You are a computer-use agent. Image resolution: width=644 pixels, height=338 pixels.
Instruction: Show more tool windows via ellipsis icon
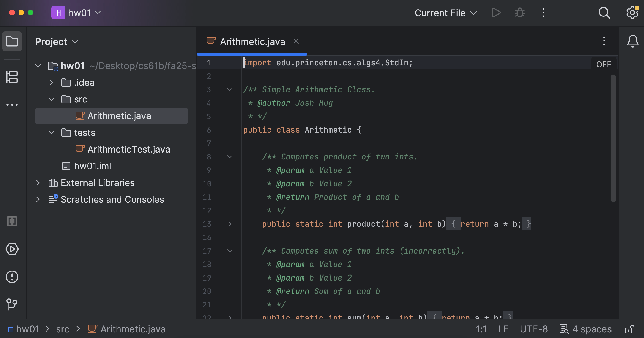(x=12, y=105)
